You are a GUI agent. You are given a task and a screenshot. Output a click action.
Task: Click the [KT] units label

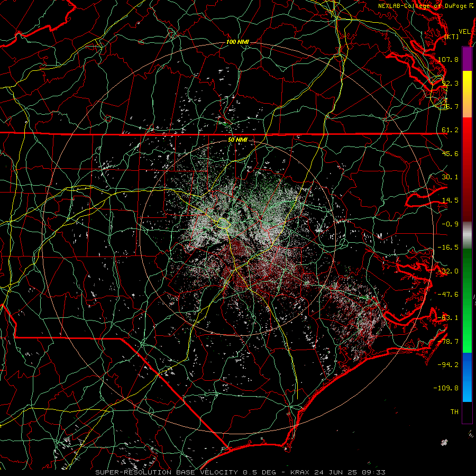(x=452, y=36)
